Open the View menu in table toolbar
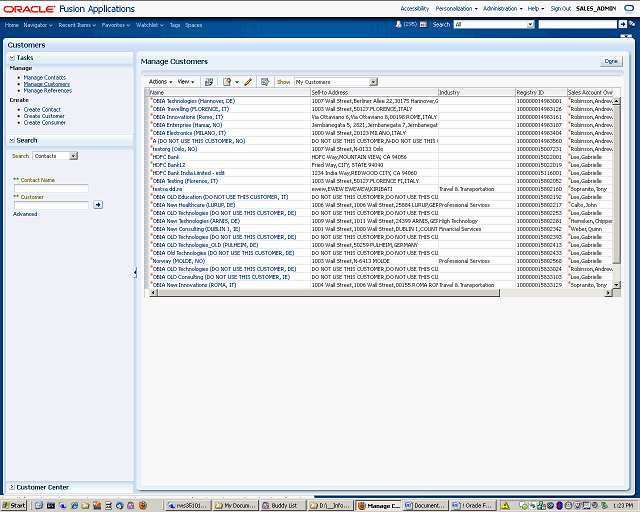640x512 pixels. click(x=186, y=82)
